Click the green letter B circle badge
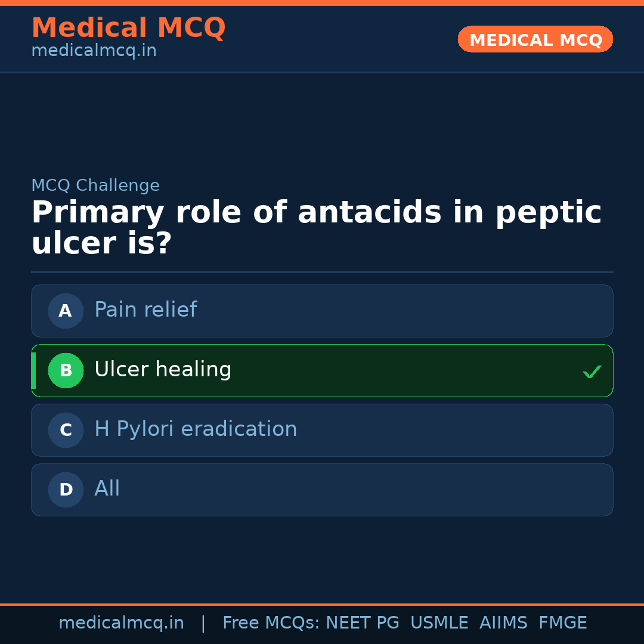This screenshot has width=644, height=644. pos(66,370)
